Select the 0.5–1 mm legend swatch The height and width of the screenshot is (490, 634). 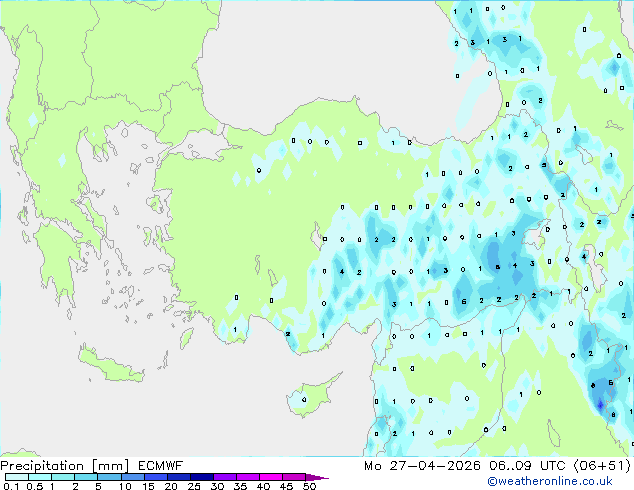[40, 477]
